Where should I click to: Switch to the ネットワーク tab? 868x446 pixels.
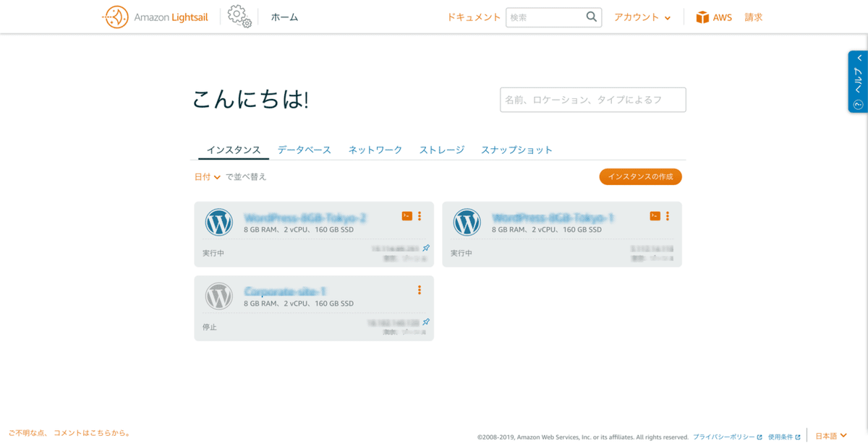(375, 150)
